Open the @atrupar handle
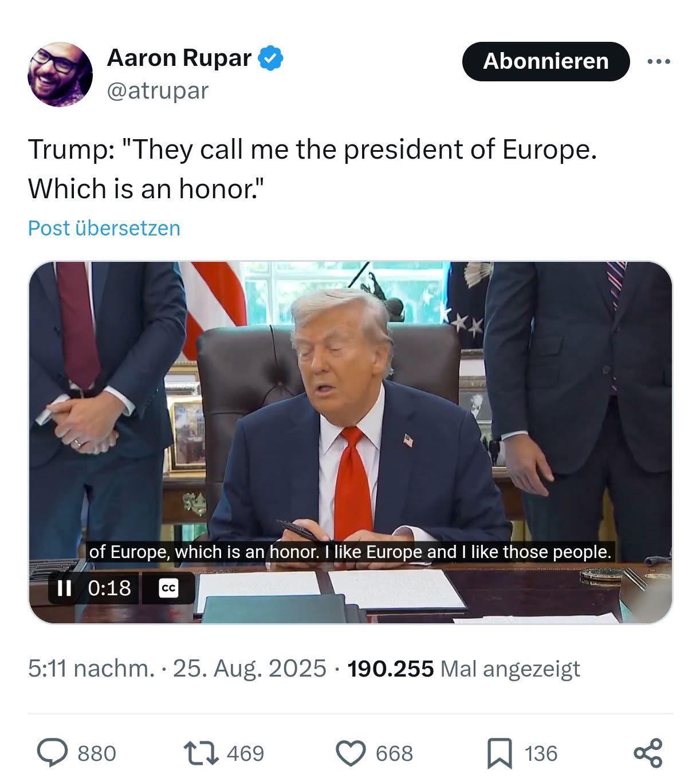 [158, 91]
